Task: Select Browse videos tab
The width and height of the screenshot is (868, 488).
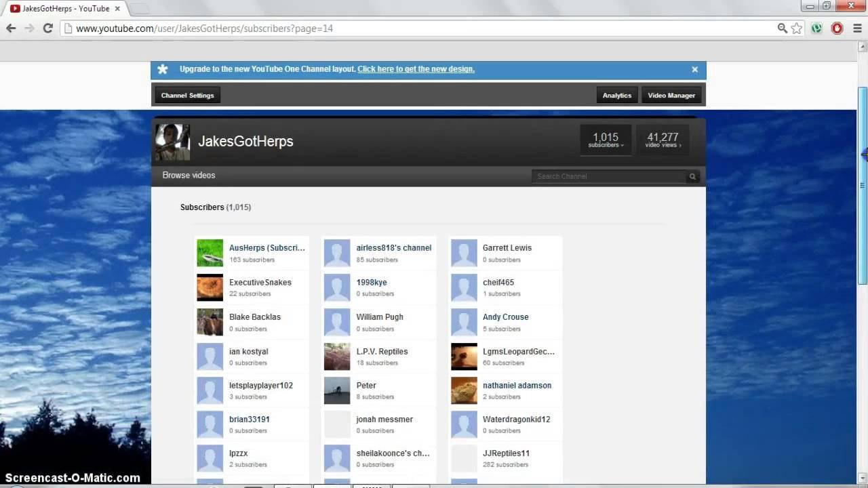Action: [189, 175]
